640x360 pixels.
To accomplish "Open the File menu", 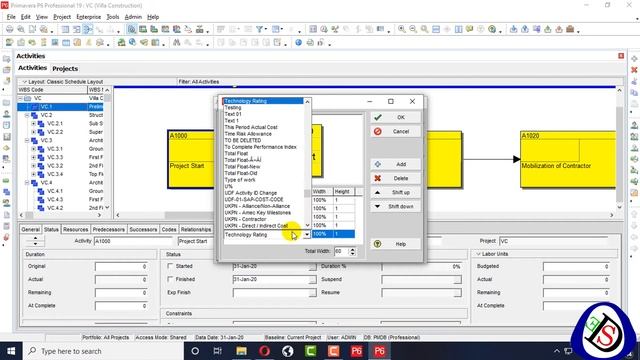I will pyautogui.click(x=11, y=17).
